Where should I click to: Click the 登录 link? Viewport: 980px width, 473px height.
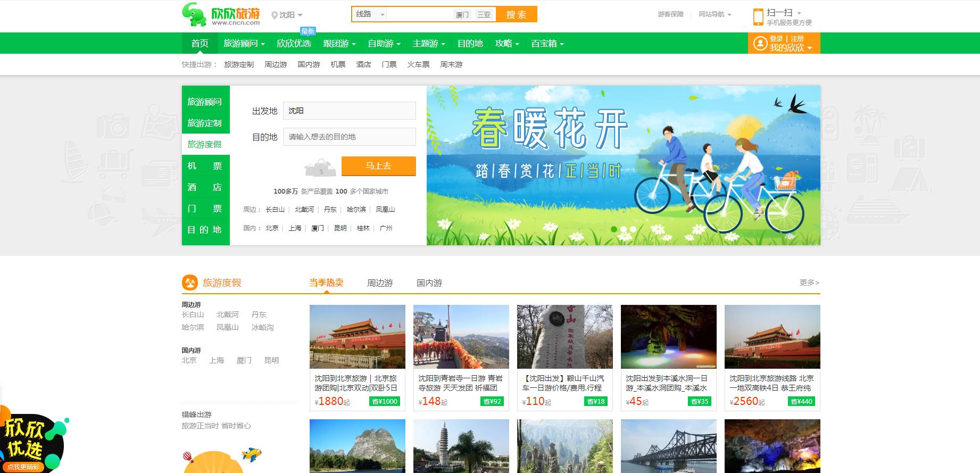pyautogui.click(x=776, y=38)
